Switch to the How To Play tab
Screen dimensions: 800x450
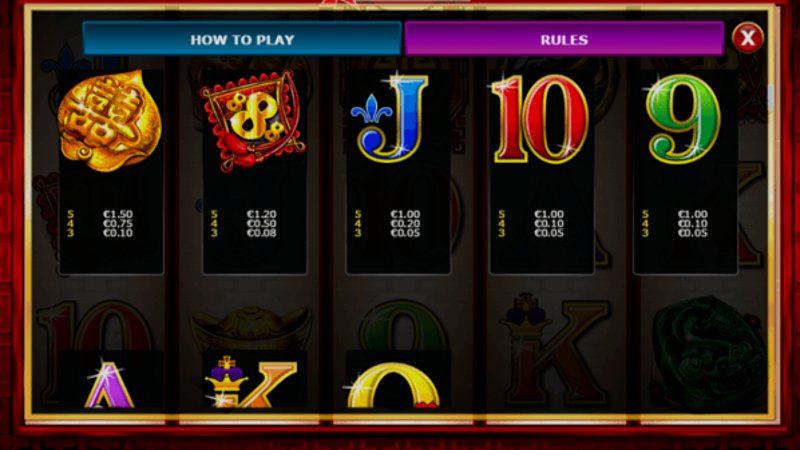pos(242,39)
